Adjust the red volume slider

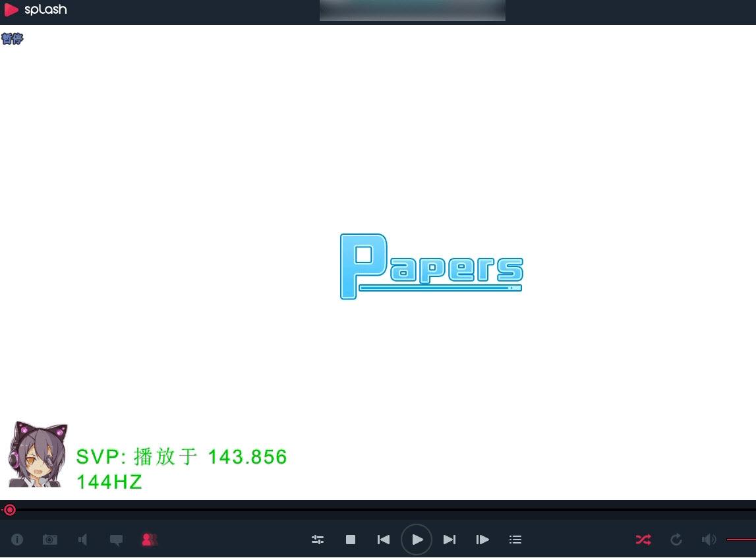coord(741,539)
